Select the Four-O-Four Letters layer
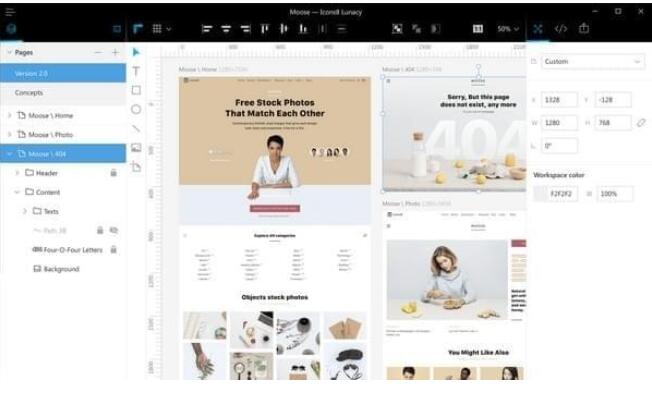 click(63, 250)
